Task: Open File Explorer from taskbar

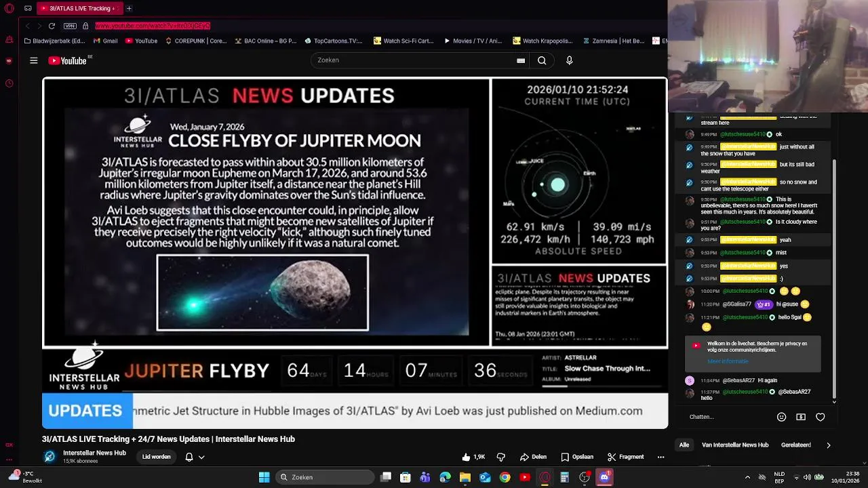Action: [465, 477]
